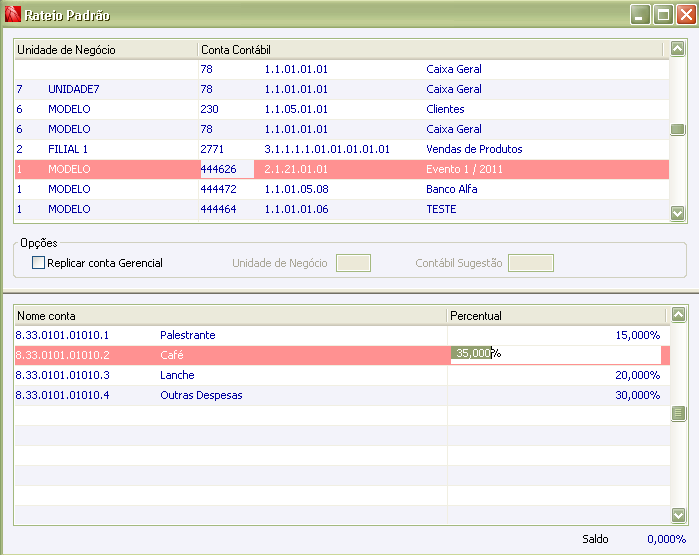Enable the Replicar conta Gerencial checkbox
Screen dimensions: 699x555
[x=38, y=263]
